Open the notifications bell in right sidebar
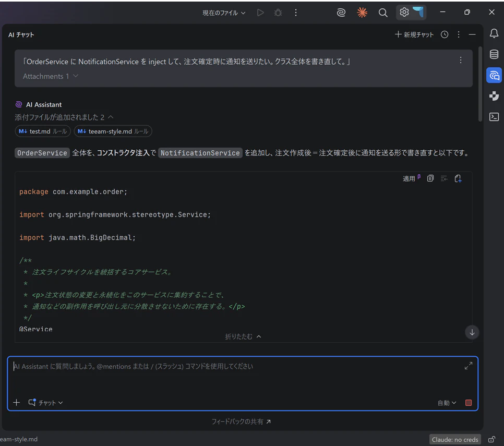Viewport: 504px width, 446px height. [494, 33]
